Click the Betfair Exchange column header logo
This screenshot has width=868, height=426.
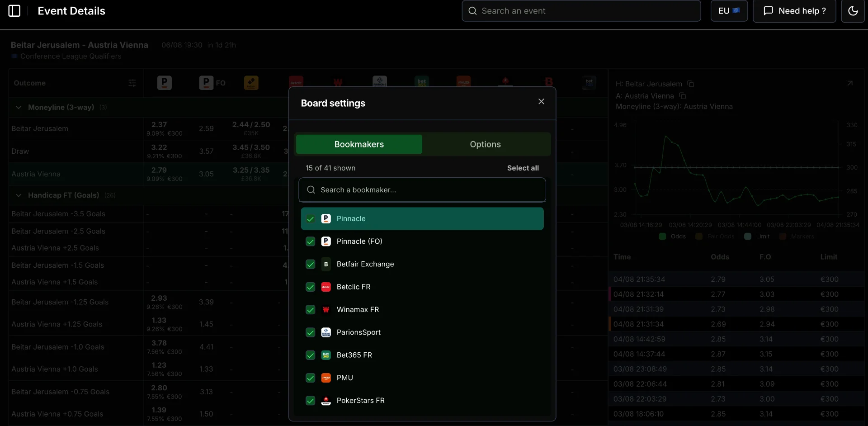pyautogui.click(x=251, y=83)
